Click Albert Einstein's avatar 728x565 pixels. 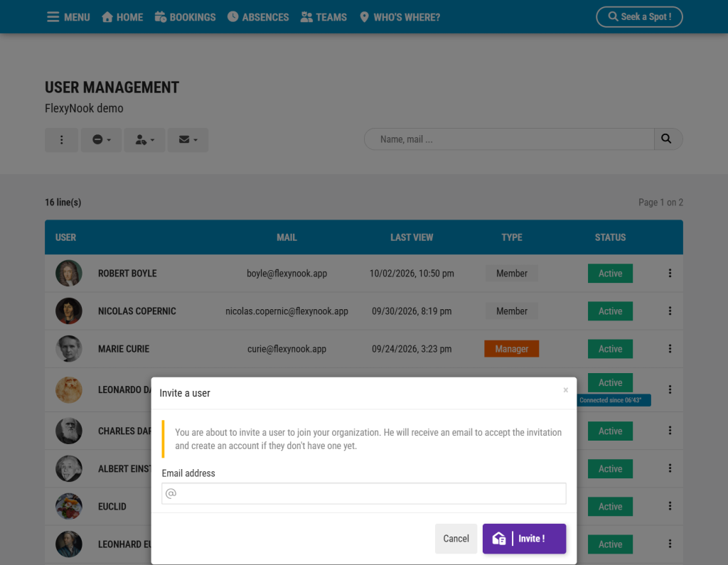pyautogui.click(x=69, y=468)
